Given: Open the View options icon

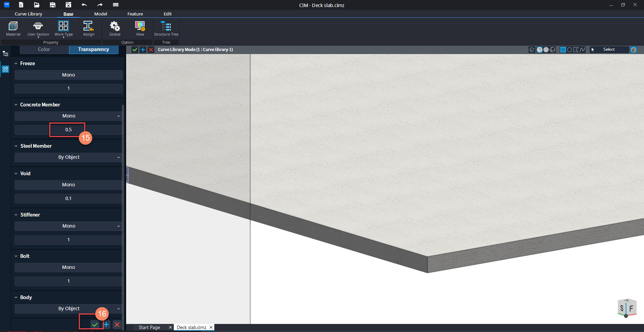Looking at the screenshot, I should tap(140, 28).
